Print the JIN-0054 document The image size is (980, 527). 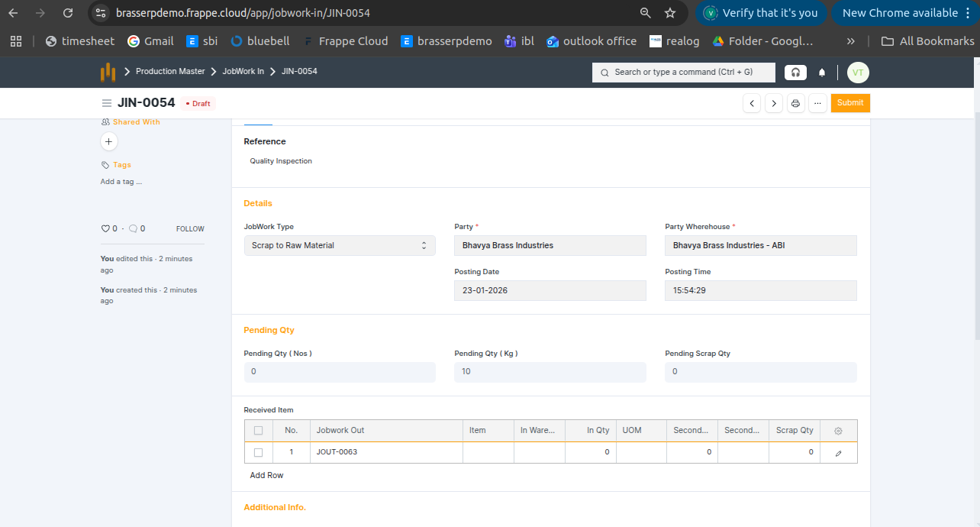(x=795, y=103)
